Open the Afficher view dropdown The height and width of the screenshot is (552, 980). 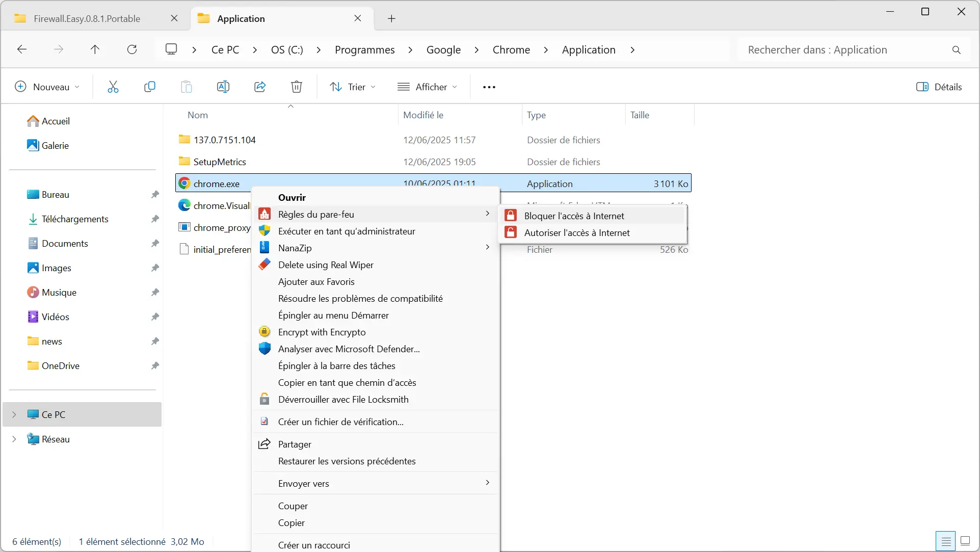click(427, 87)
